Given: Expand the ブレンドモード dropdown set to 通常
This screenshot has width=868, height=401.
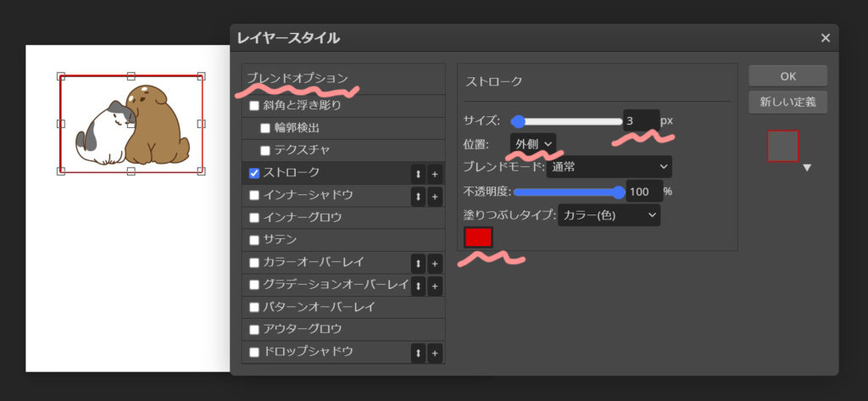Looking at the screenshot, I should (609, 167).
